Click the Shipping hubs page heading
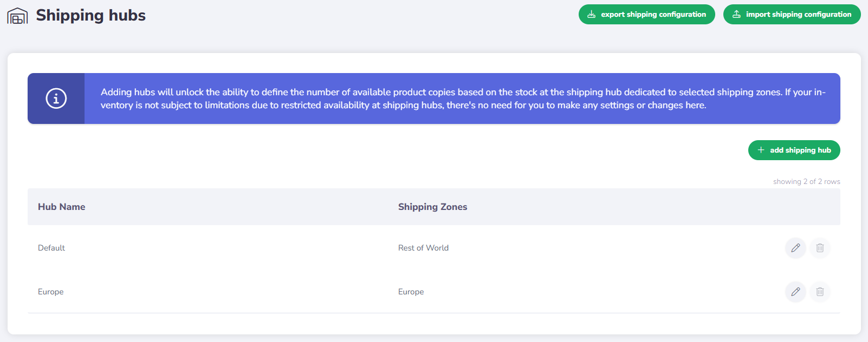Image resolution: width=868 pixels, height=342 pixels. point(91,15)
